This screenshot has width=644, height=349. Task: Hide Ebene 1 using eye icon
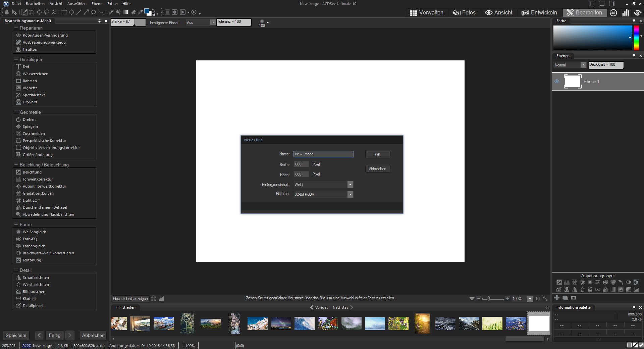(x=557, y=82)
